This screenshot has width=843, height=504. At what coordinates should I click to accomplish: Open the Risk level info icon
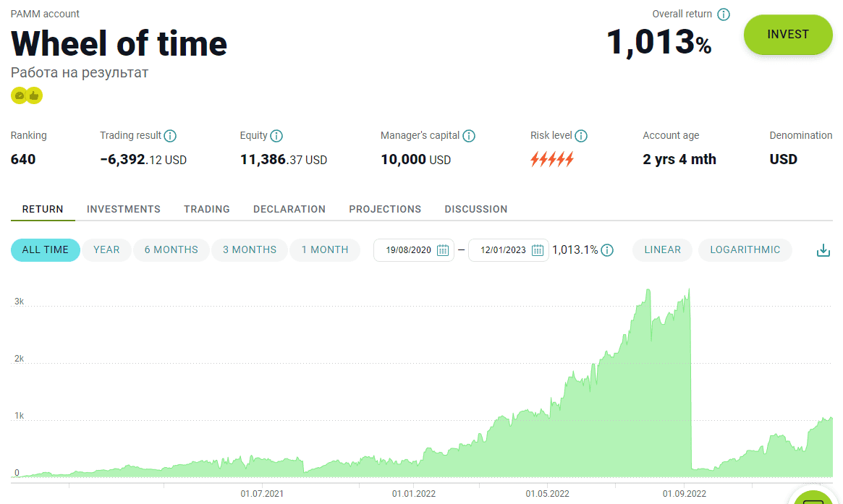click(x=580, y=136)
